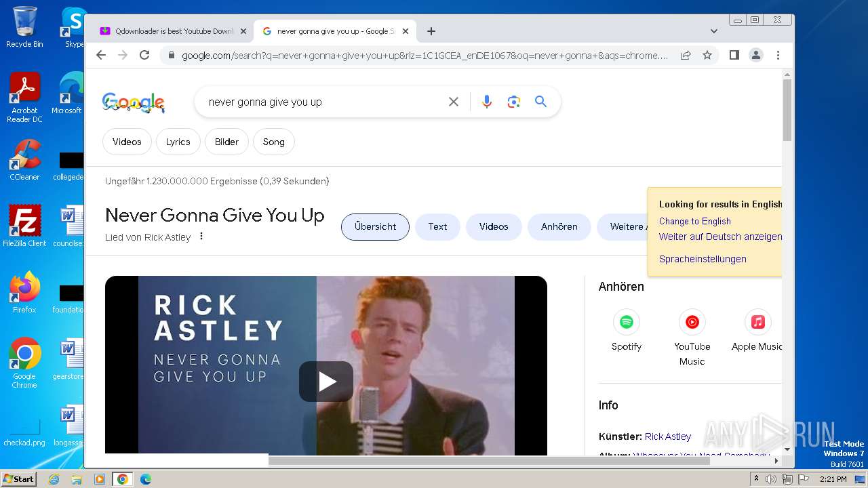Listen on Apple Music

coord(757,331)
